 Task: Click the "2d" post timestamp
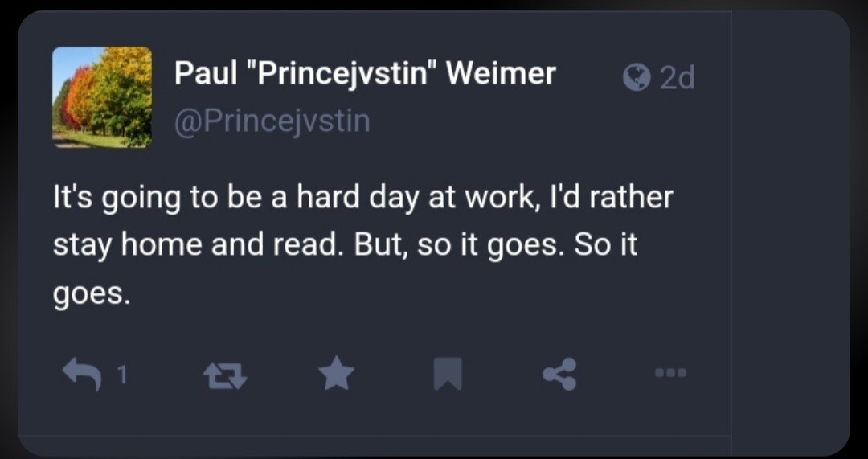click(677, 78)
